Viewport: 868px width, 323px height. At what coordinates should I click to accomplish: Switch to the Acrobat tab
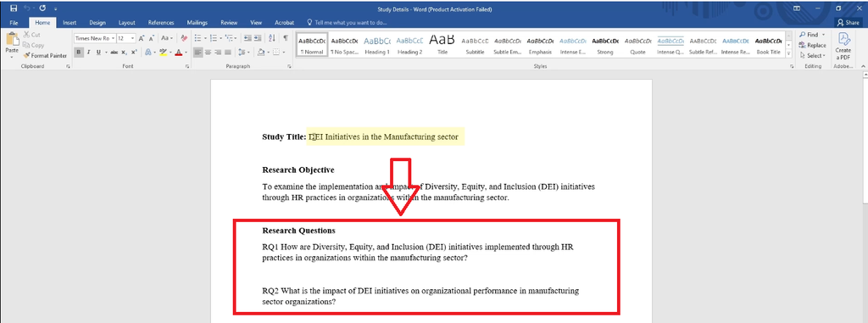[284, 23]
